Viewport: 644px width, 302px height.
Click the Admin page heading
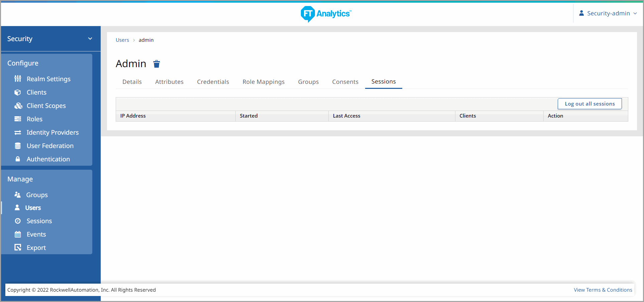coord(131,63)
